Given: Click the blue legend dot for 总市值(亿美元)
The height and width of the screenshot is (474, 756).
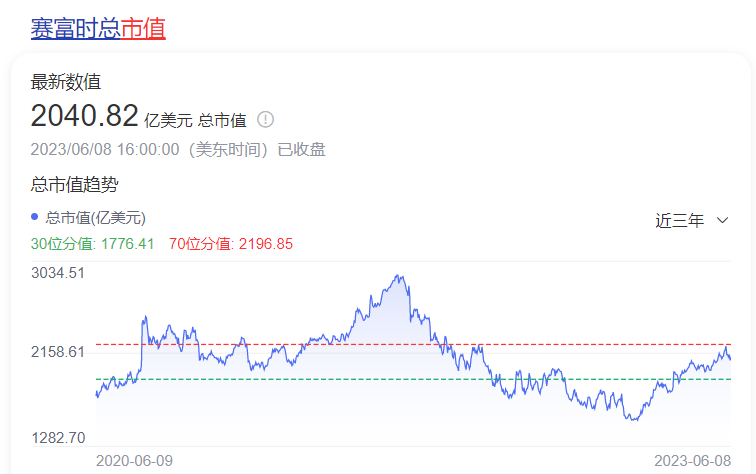Looking at the screenshot, I should coord(35,216).
